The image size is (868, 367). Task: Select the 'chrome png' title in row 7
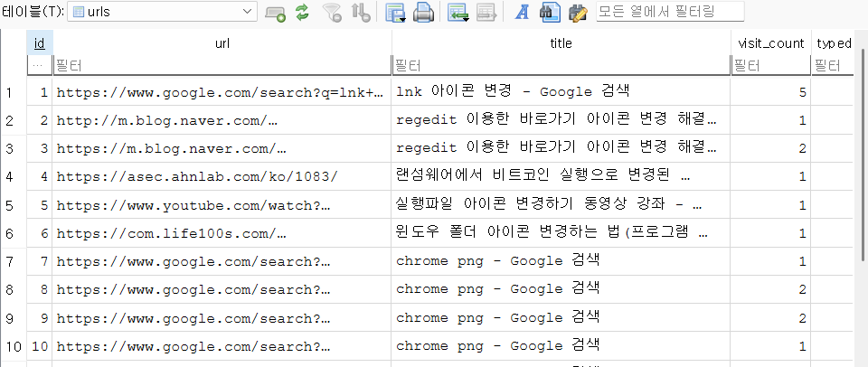click(561, 261)
